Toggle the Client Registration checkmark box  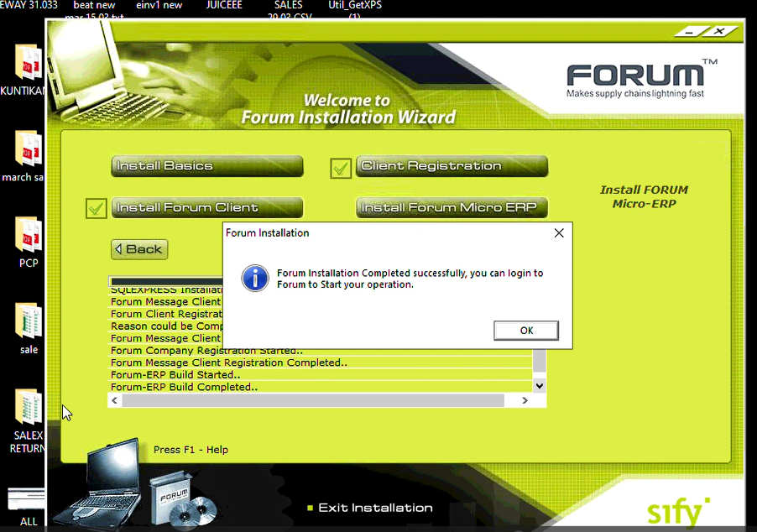click(341, 169)
